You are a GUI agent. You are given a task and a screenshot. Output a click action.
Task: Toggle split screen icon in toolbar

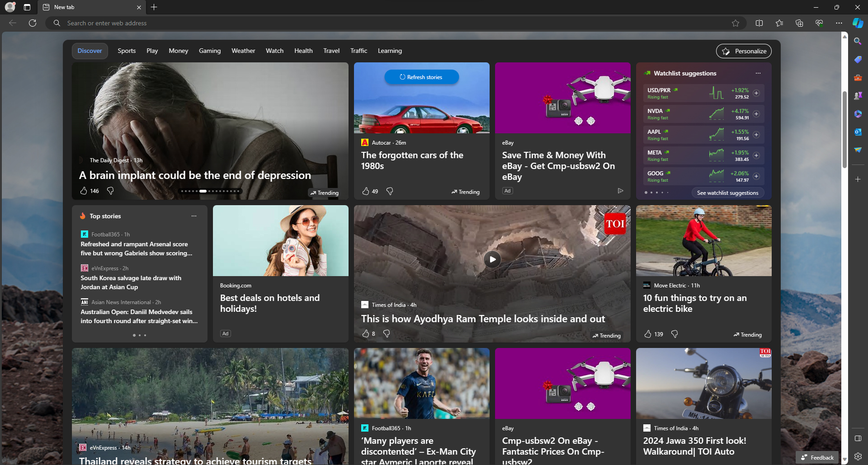(x=759, y=23)
